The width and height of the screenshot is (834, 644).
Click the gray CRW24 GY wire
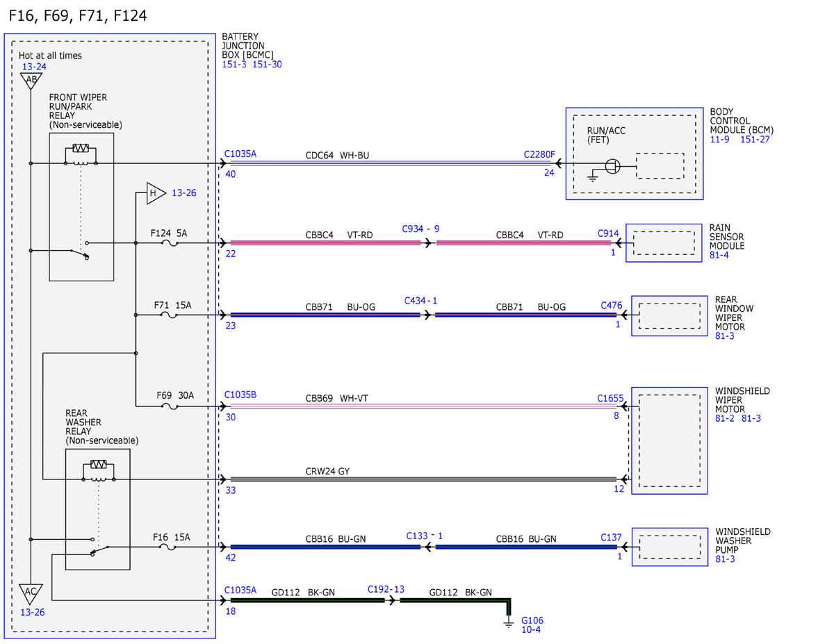(x=423, y=479)
